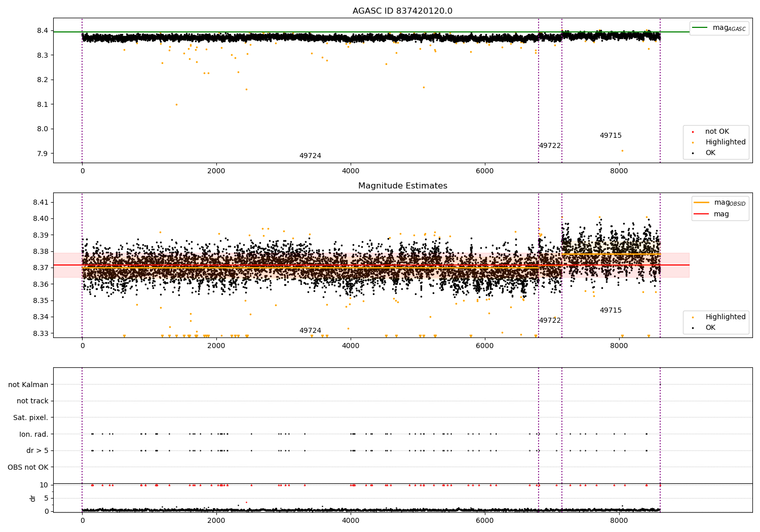Click the 49722 annotation in the top plot
This screenshot has width=760, height=532.
pos(550,146)
